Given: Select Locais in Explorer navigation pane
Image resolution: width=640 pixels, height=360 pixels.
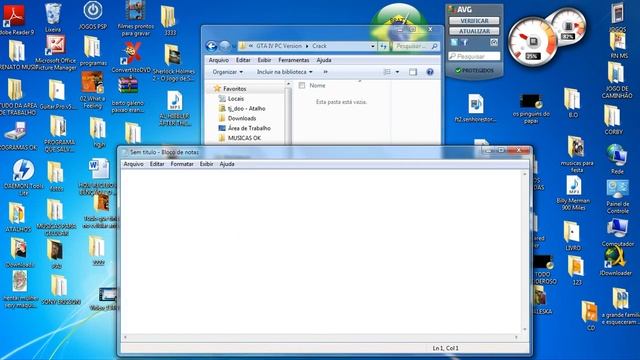Looking at the screenshot, I should [x=236, y=99].
